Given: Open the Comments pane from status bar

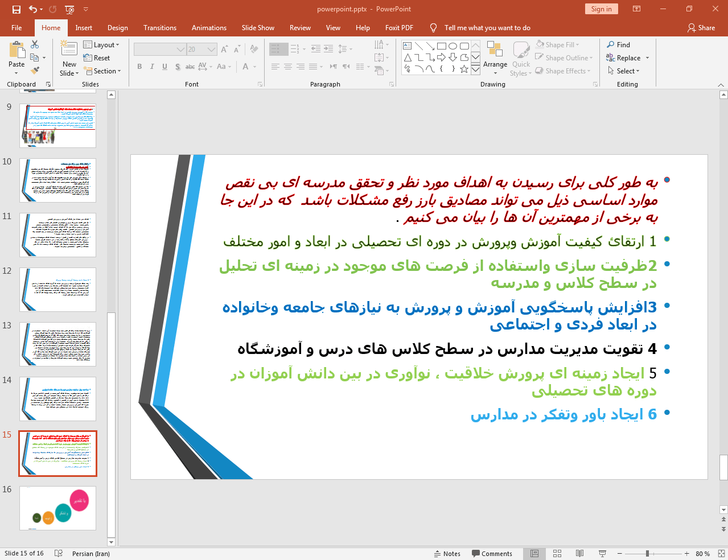Looking at the screenshot, I should 492,554.
